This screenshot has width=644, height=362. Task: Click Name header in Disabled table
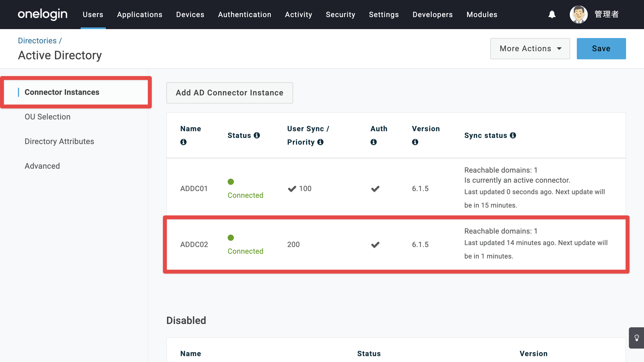point(191,354)
